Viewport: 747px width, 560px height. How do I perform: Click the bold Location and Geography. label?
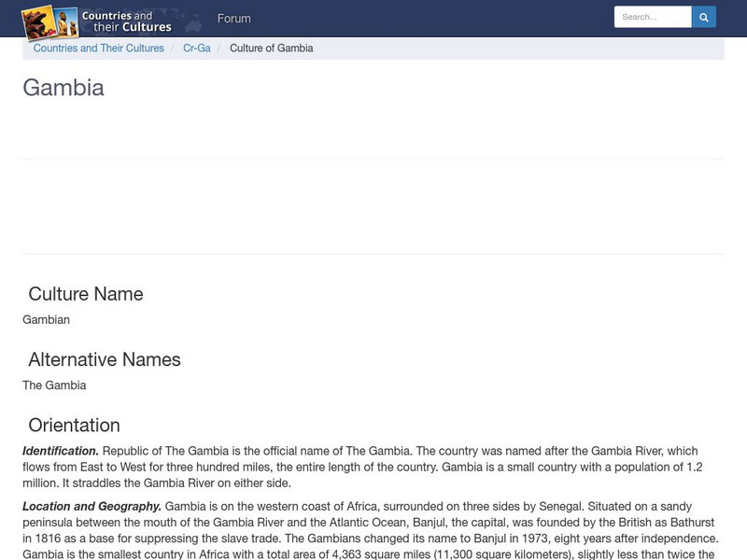[92, 506]
